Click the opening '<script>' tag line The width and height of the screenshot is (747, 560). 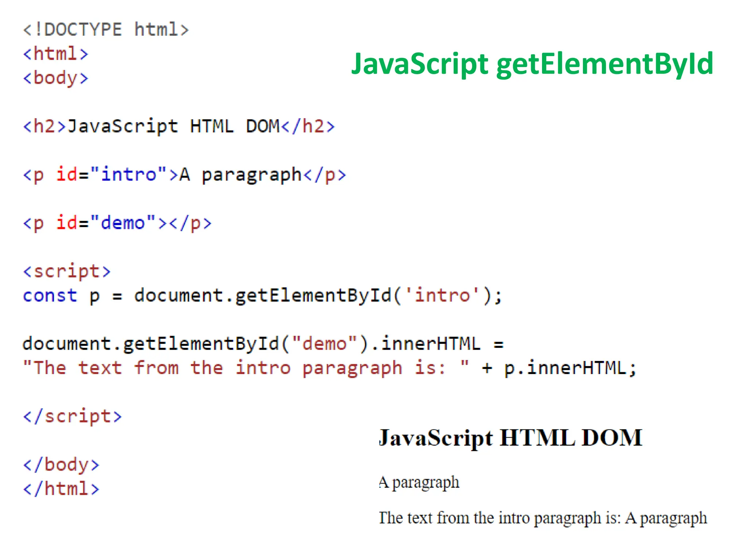pos(67,272)
